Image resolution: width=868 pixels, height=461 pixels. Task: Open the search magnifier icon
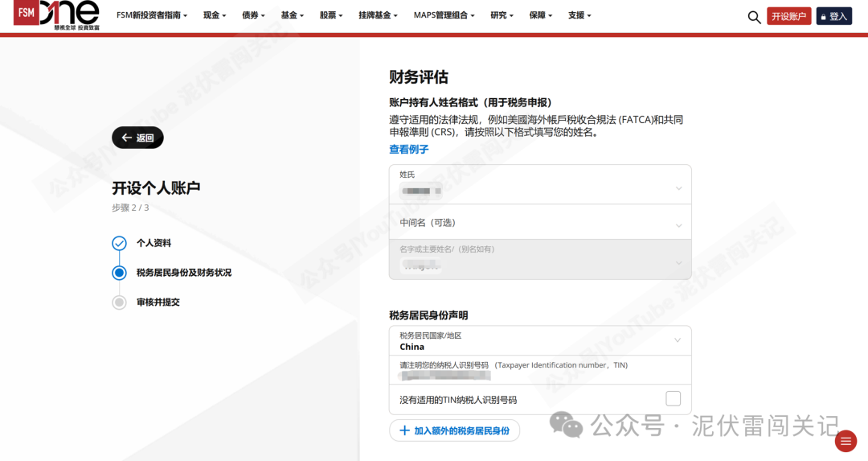pos(754,17)
